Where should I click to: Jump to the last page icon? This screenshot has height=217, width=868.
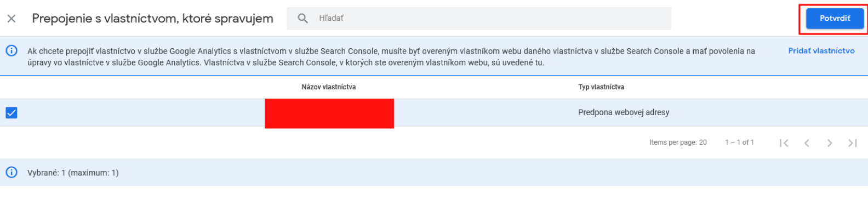tap(852, 143)
